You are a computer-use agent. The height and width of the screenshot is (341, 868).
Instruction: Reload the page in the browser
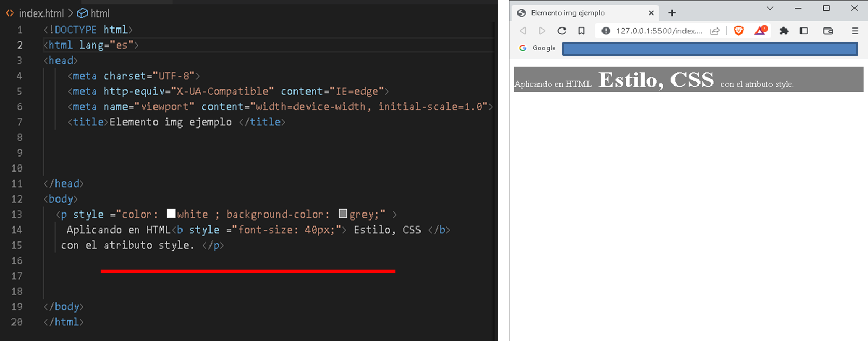[562, 31]
